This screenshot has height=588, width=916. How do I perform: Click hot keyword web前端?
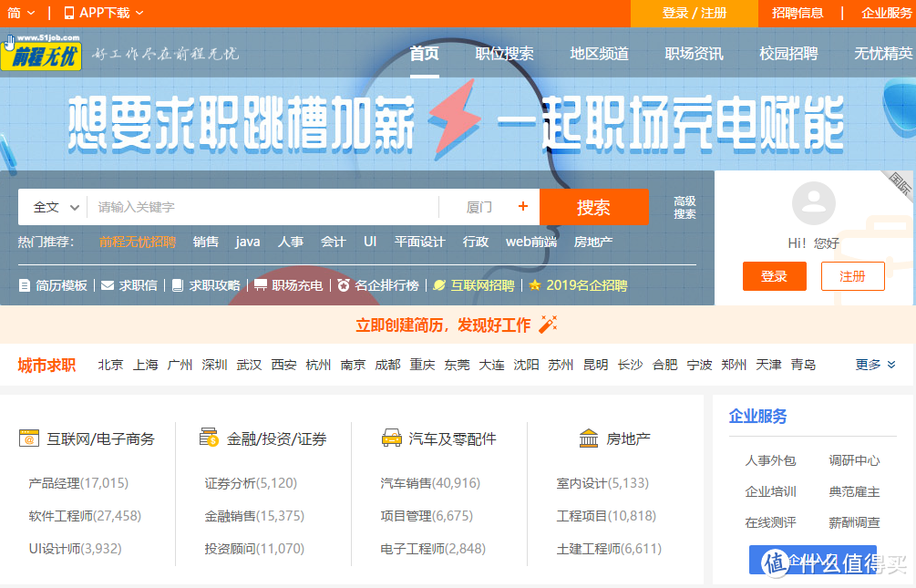pos(531,242)
